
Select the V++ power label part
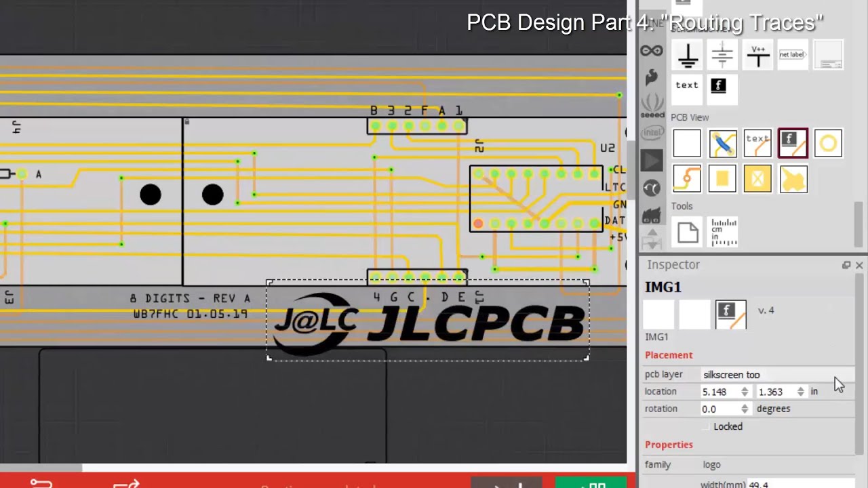(x=757, y=56)
